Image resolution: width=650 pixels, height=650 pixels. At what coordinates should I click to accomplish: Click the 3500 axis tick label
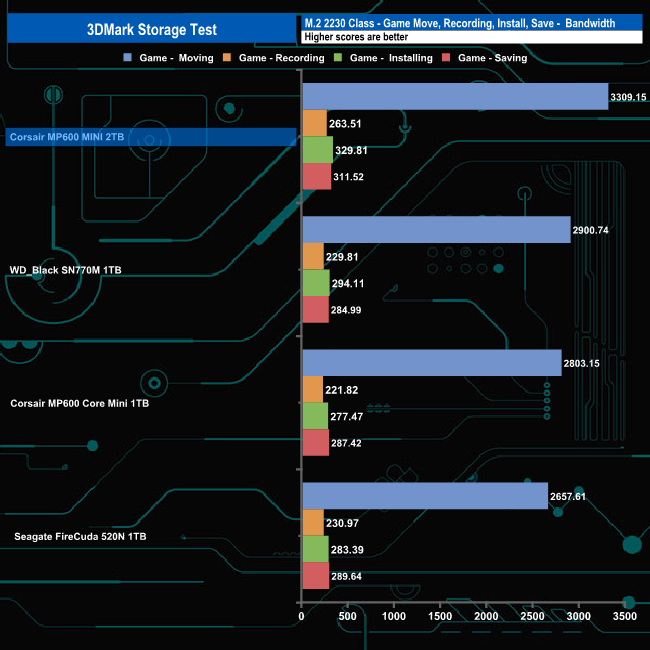pos(625,616)
